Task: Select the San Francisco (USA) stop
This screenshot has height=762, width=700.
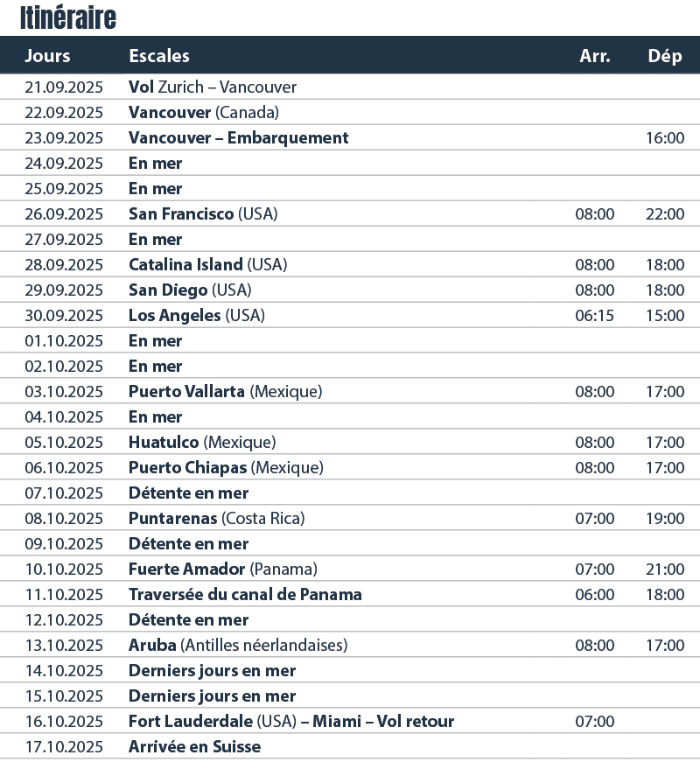Action: coord(203,213)
